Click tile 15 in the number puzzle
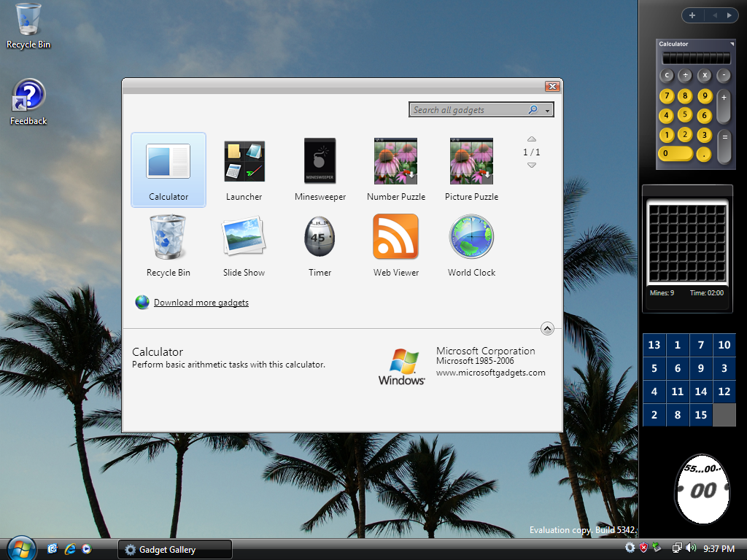 coord(700,415)
